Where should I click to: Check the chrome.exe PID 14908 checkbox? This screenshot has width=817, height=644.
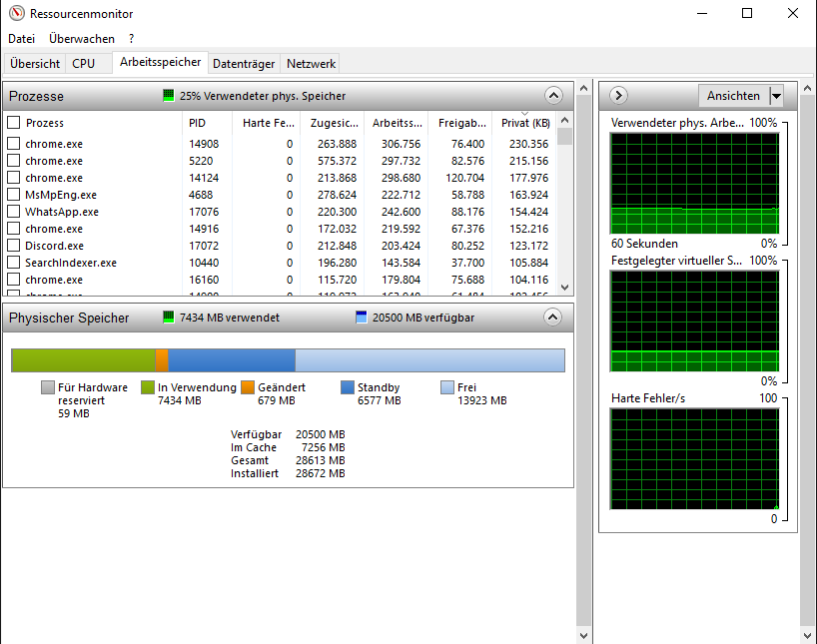point(14,144)
